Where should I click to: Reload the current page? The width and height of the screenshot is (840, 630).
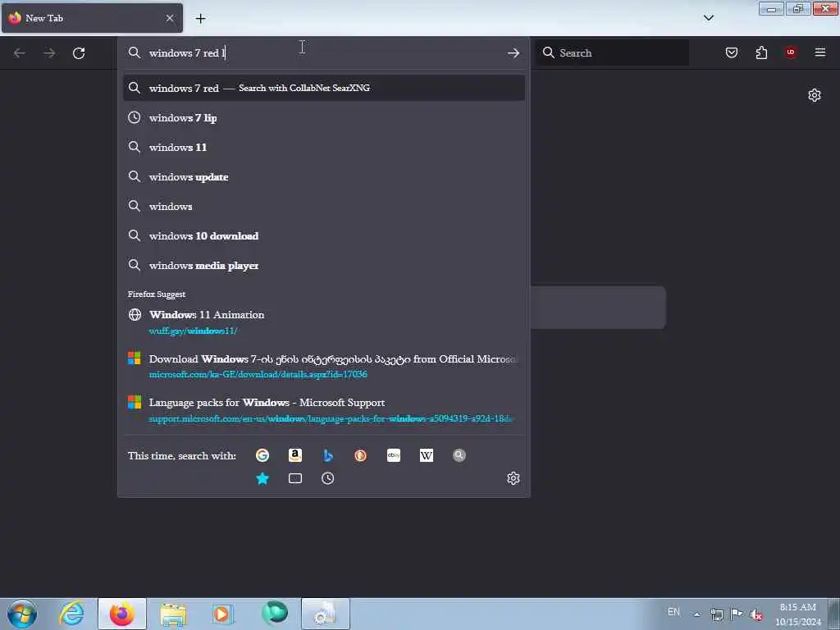[79, 53]
